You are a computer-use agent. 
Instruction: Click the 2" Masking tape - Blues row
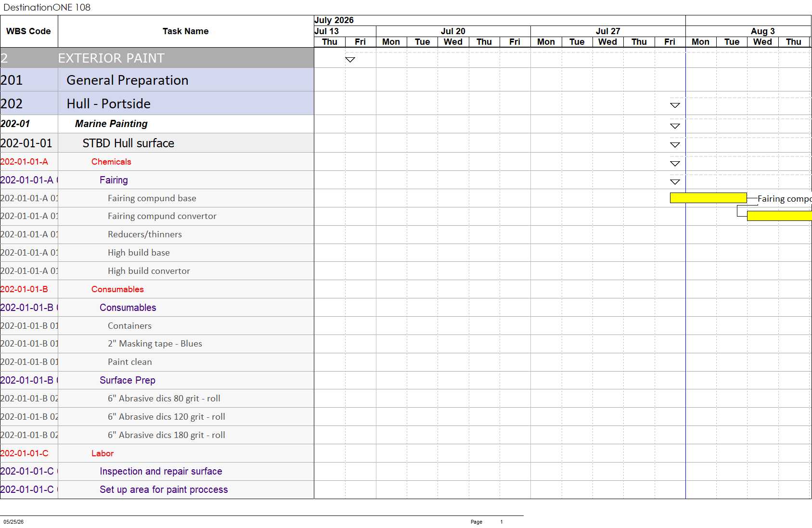157,344
